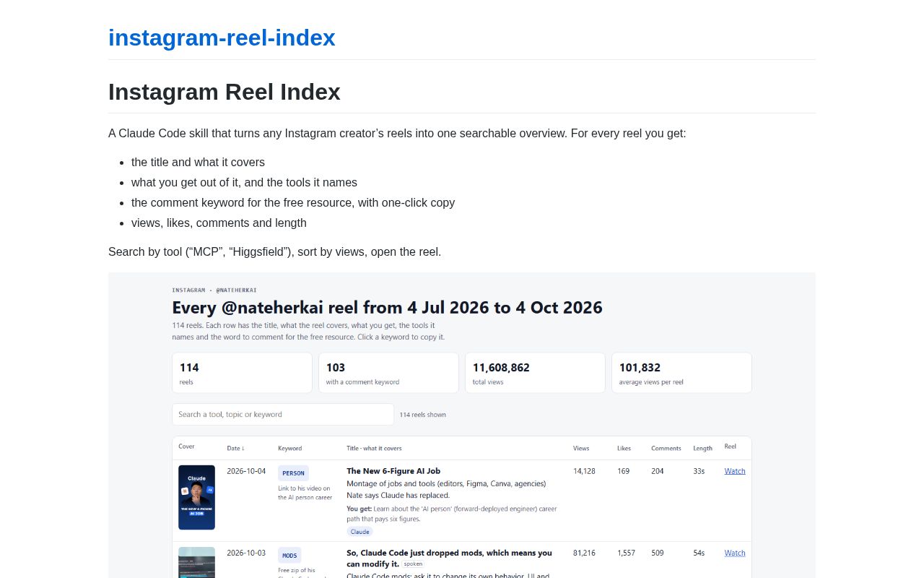Click the 'You get: Learn about the AI person' line
The width and height of the screenshot is (924, 578).
coord(452,513)
